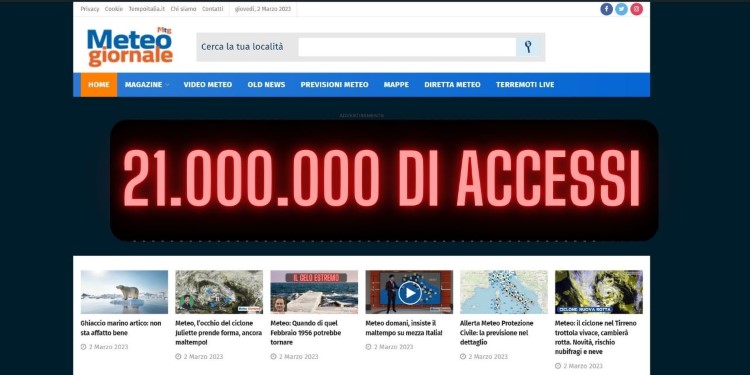Open the Instagram social icon
This screenshot has height=375, width=750.
[x=636, y=9]
